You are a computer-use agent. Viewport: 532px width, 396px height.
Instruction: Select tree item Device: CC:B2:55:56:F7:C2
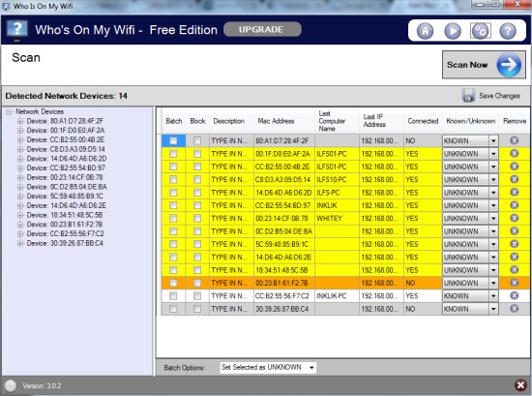(x=65, y=233)
